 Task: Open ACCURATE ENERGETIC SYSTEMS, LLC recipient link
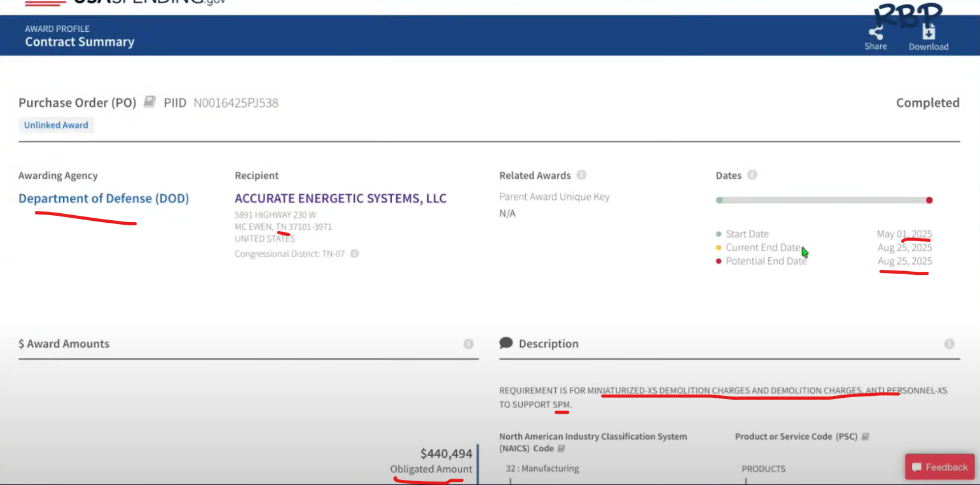340,199
